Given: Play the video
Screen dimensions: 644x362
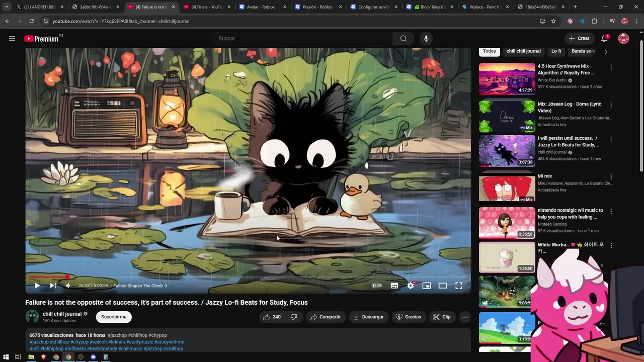Looking at the screenshot, I should point(37,286).
